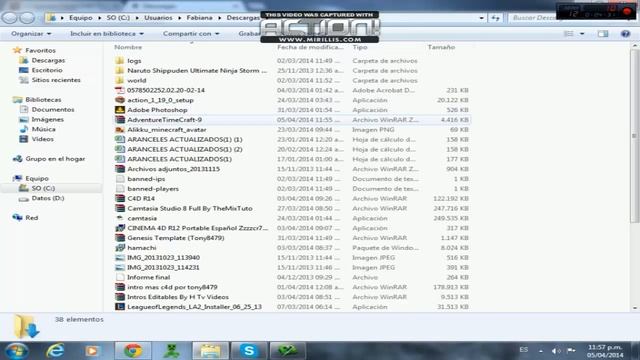This screenshot has height=360, width=640.
Task: Select the hamachi installer package icon
Action: [x=120, y=247]
